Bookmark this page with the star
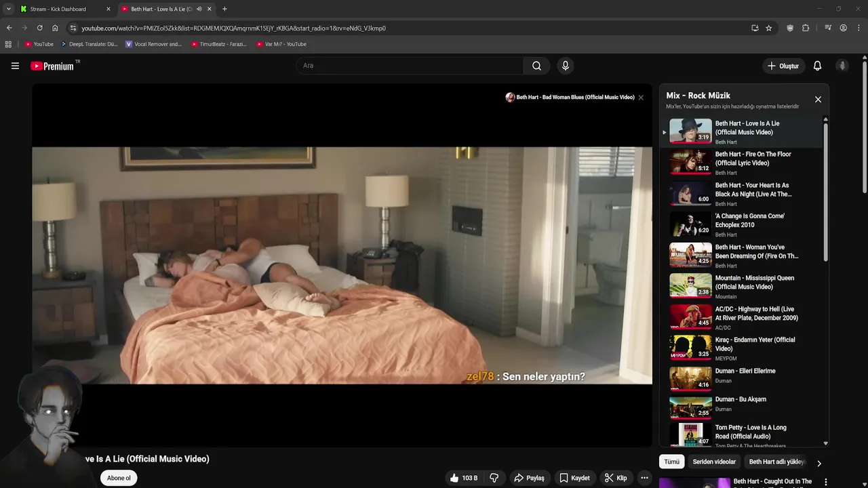This screenshot has width=868, height=488. pyautogui.click(x=768, y=28)
